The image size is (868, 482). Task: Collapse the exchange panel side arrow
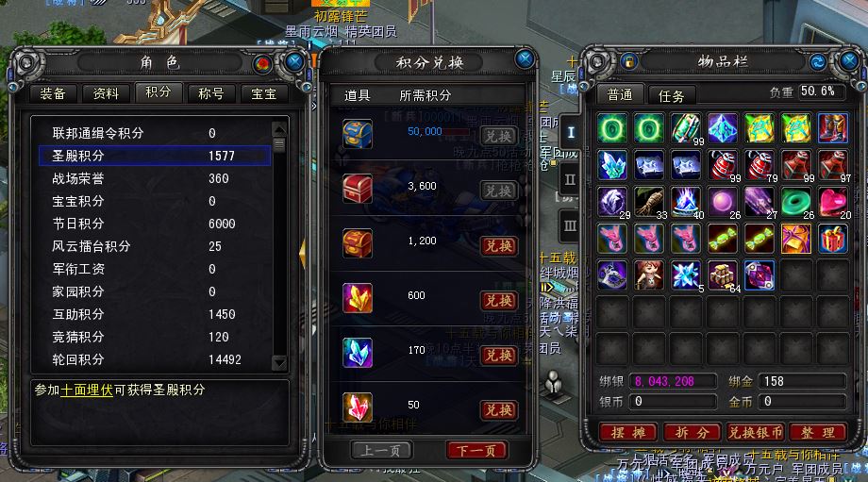click(x=302, y=254)
